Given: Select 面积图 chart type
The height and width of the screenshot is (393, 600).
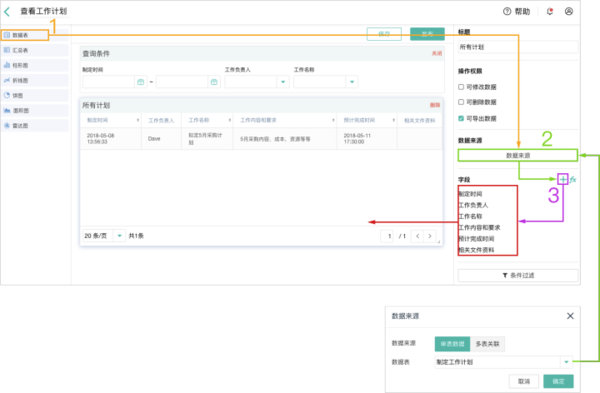Looking at the screenshot, I should [34, 111].
